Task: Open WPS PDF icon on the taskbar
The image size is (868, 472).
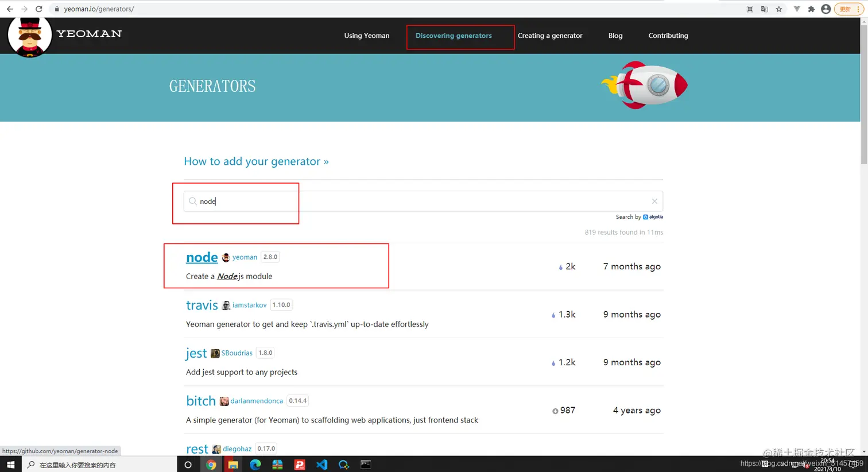Action: point(300,465)
